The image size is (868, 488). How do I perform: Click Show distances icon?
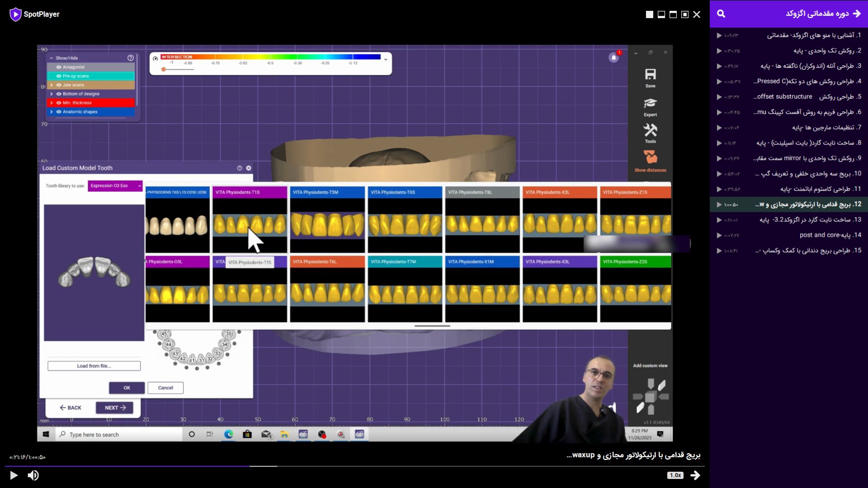650,161
